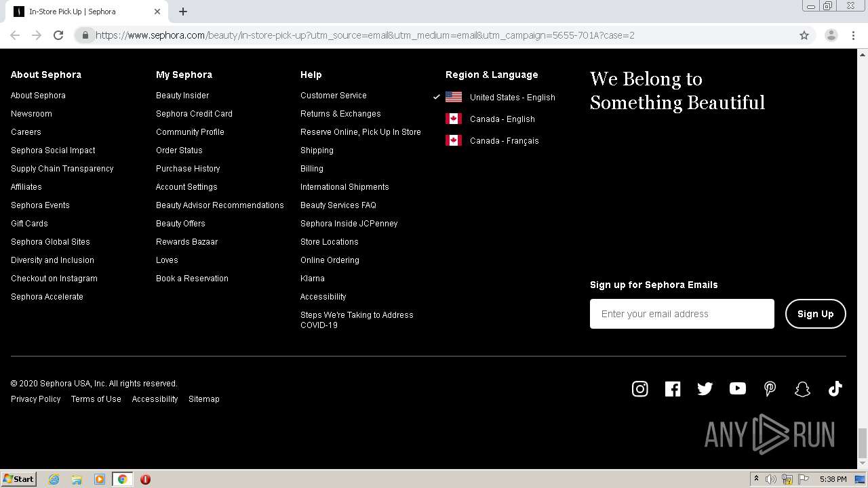Select the Canada - Français flag icon
Image resolution: width=868 pixels, height=488 pixels.
pyautogui.click(x=454, y=140)
